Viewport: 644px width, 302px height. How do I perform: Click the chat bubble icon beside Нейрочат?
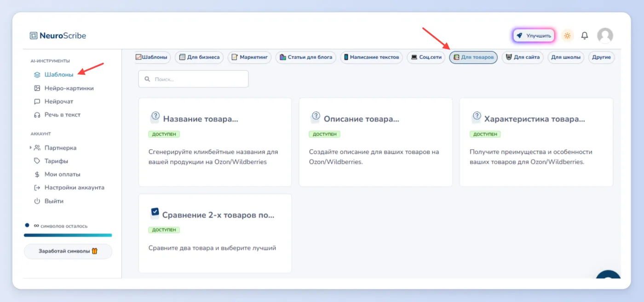coord(37,101)
